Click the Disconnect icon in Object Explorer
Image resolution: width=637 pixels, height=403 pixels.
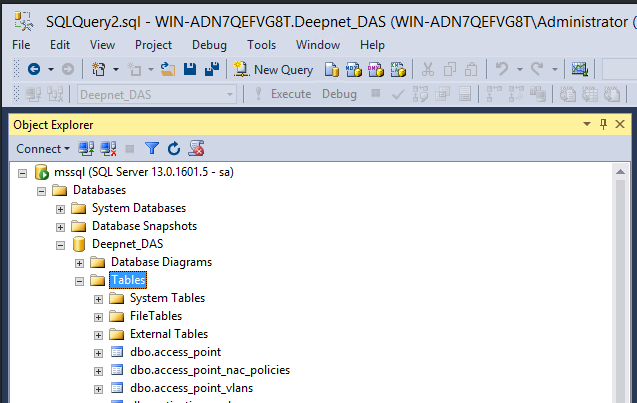(107, 148)
